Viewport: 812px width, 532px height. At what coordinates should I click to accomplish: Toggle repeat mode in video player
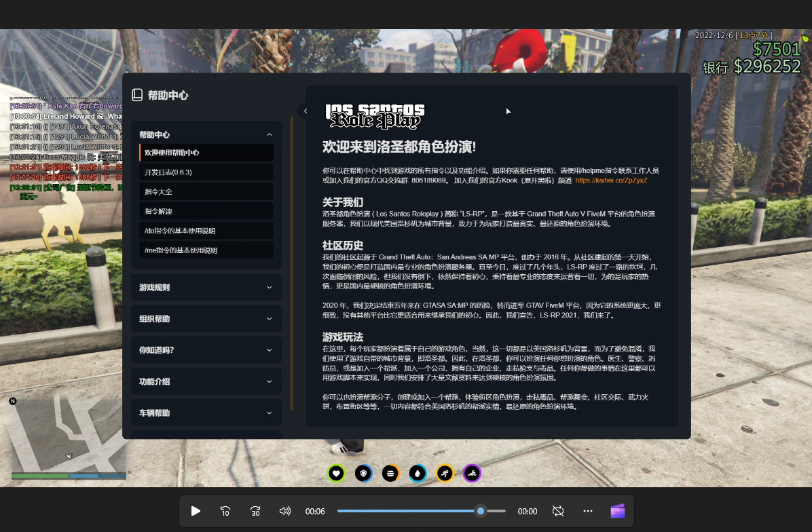click(x=557, y=511)
